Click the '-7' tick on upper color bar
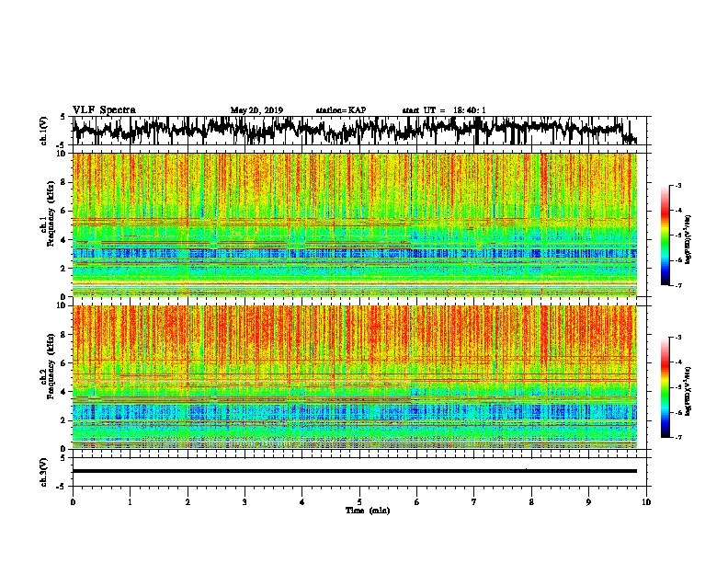This screenshot has width=728, height=563. [x=677, y=285]
